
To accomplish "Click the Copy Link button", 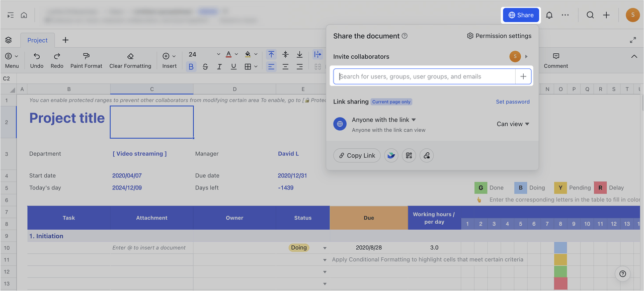I will [x=356, y=155].
